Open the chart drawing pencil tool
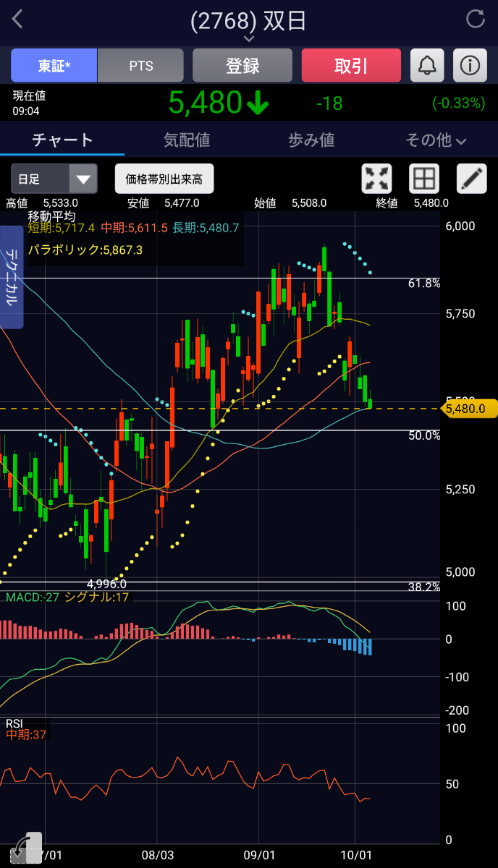The image size is (498, 868). pyautogui.click(x=471, y=179)
